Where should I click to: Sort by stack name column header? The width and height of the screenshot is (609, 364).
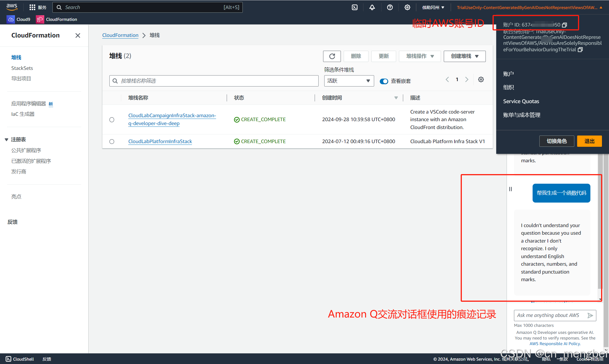click(138, 98)
